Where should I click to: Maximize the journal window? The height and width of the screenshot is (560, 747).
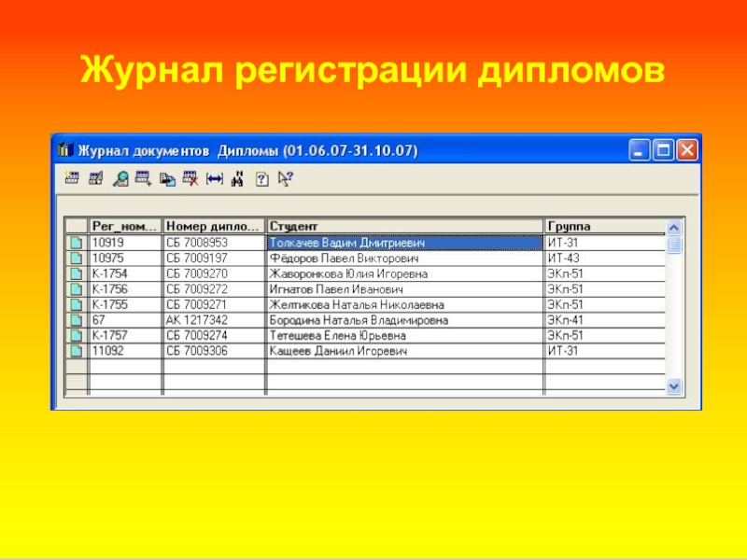(x=663, y=150)
